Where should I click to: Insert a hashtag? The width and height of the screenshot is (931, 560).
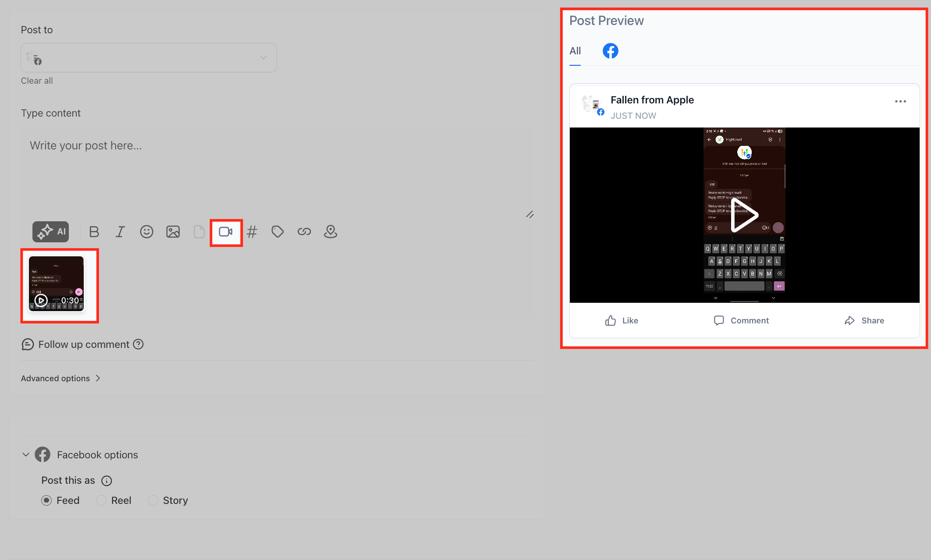(252, 232)
